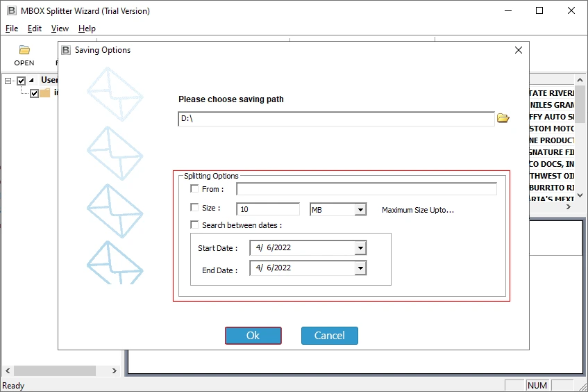
Task: Select the THWEST OII list row
Action: pos(552,176)
